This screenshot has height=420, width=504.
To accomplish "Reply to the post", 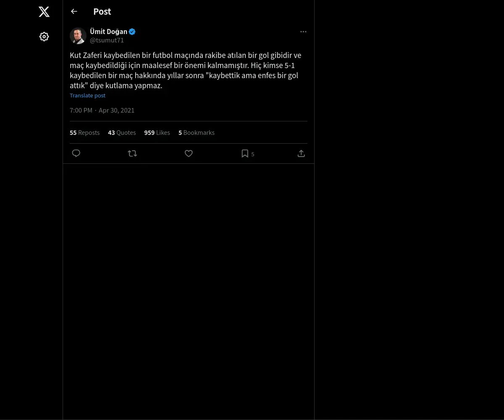I will 76,153.
